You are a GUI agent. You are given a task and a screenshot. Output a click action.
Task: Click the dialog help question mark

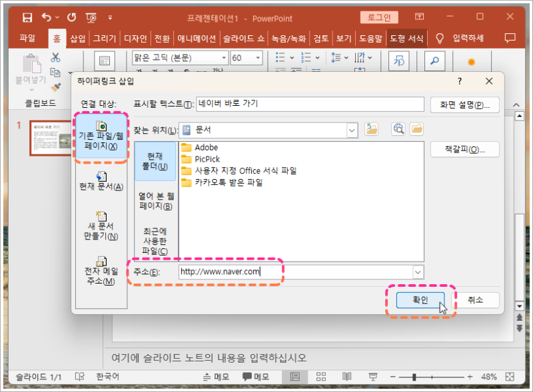tap(460, 81)
